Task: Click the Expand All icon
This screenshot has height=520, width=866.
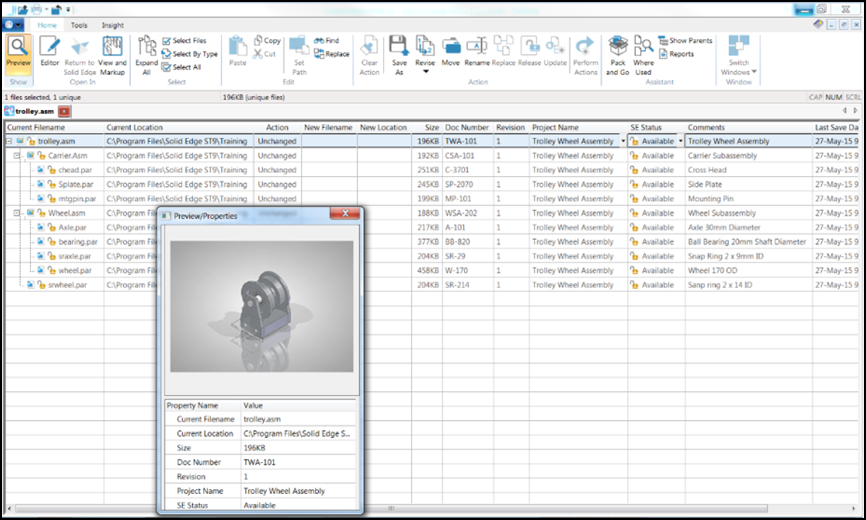Action: pos(146,56)
